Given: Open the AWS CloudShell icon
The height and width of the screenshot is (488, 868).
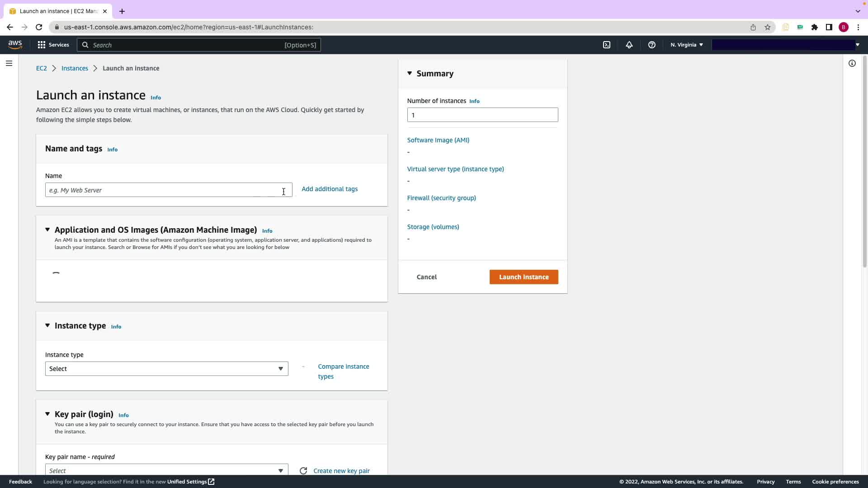Looking at the screenshot, I should click(607, 45).
